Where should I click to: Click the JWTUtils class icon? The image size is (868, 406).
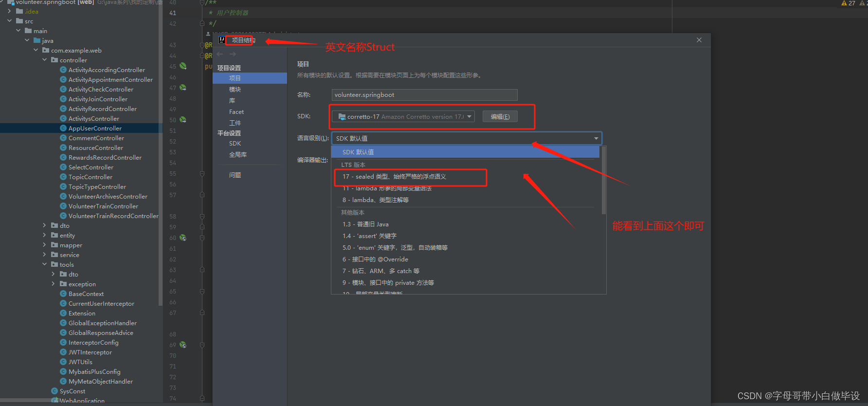(63, 362)
